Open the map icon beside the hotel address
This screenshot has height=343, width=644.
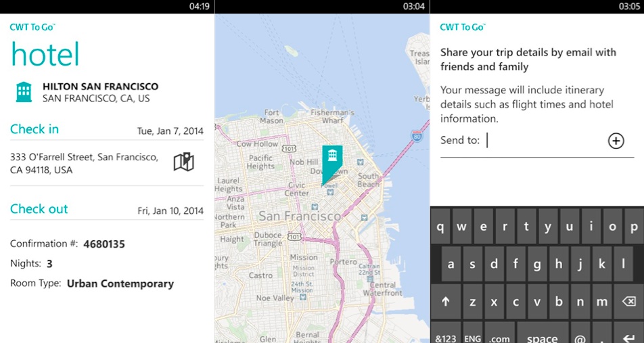click(183, 162)
